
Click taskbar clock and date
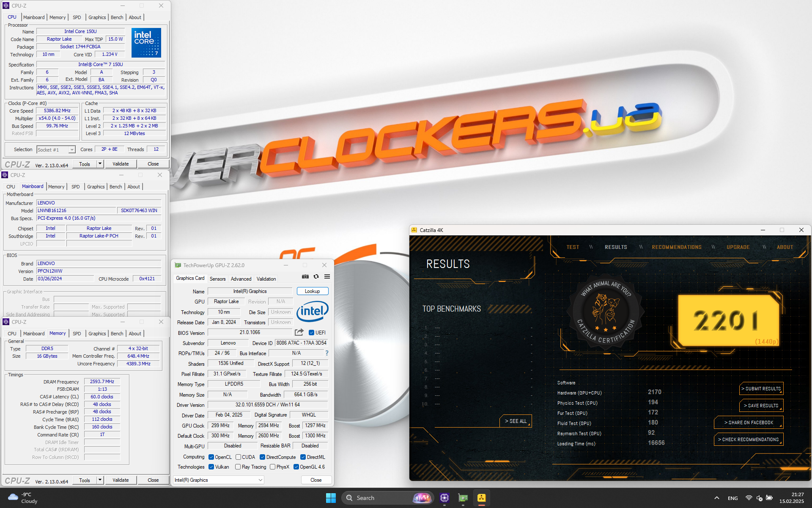(x=792, y=498)
